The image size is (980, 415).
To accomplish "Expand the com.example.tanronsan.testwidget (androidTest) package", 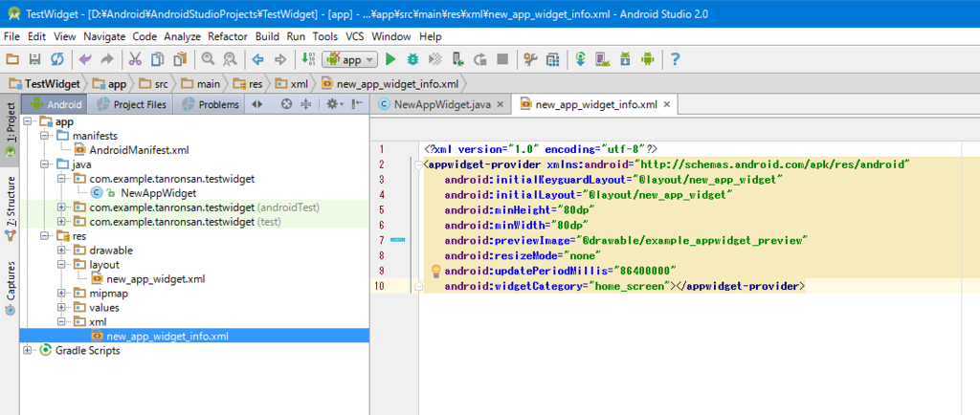I will (61, 207).
